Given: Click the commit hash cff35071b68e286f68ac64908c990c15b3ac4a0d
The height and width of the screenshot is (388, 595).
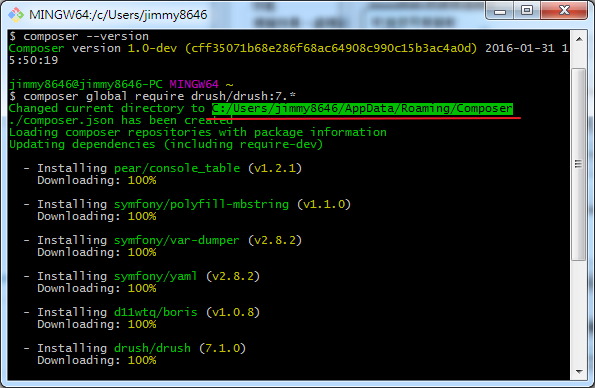Looking at the screenshot, I should pyautogui.click(x=331, y=48).
